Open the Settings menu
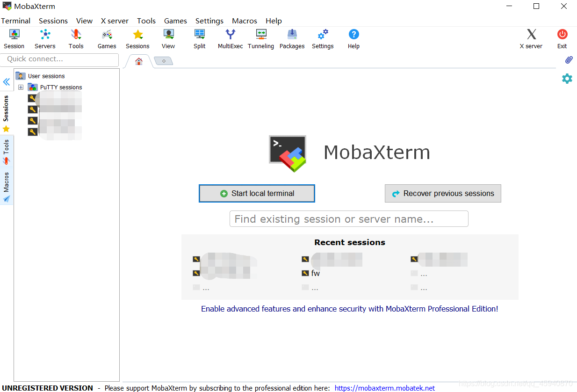 (209, 21)
